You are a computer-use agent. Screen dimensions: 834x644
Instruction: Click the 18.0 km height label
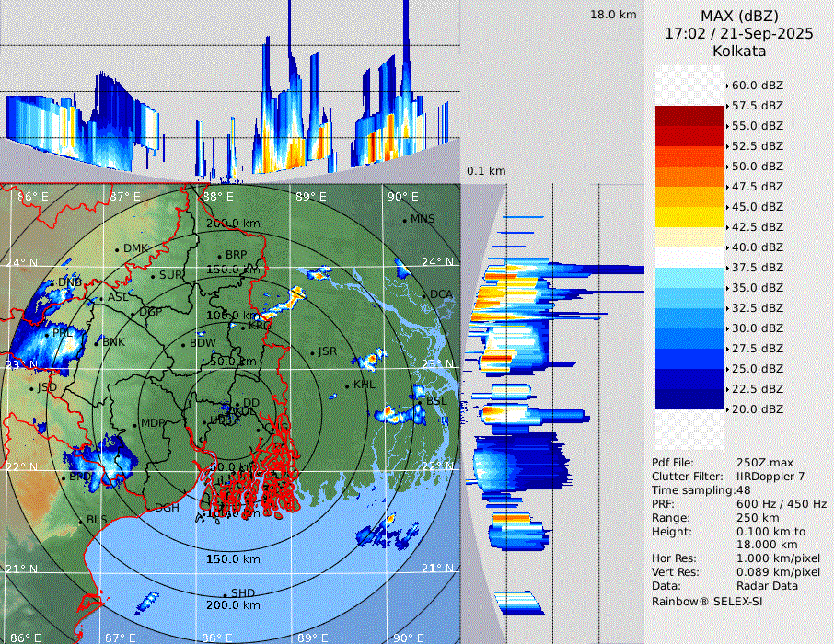(613, 15)
